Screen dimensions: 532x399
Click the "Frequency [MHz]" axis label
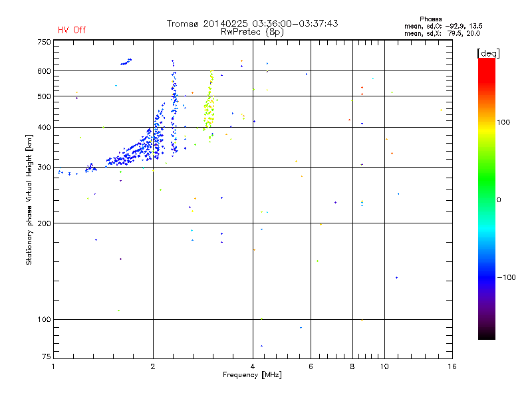252,375
